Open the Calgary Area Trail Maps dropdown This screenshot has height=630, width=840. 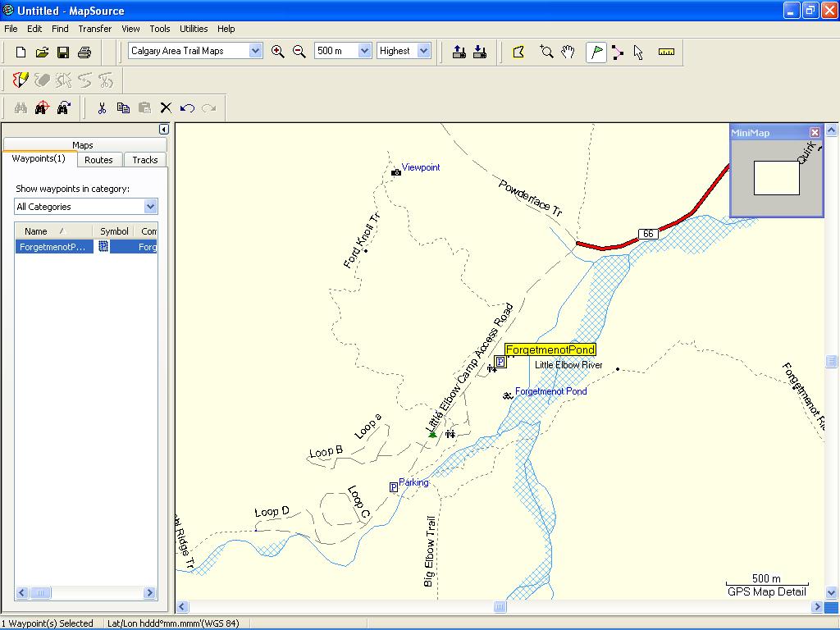click(255, 51)
